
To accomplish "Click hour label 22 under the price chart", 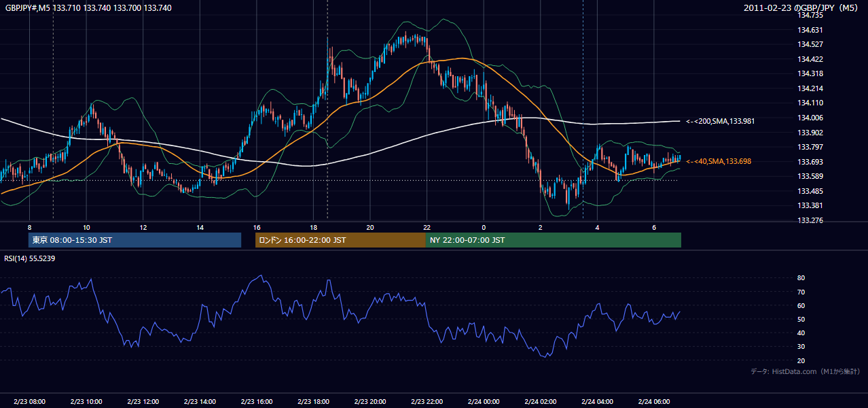I will click(x=427, y=227).
